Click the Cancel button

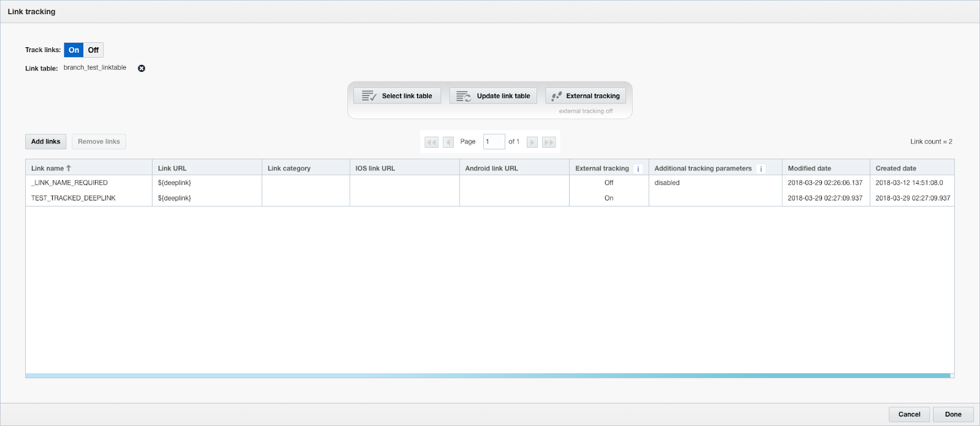[x=909, y=414]
